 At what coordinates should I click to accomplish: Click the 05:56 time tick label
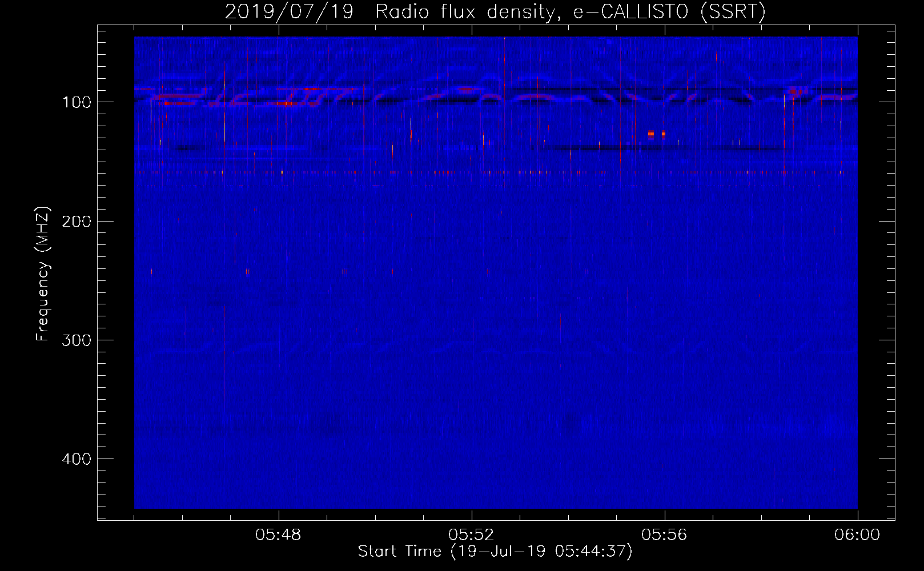[x=664, y=535]
